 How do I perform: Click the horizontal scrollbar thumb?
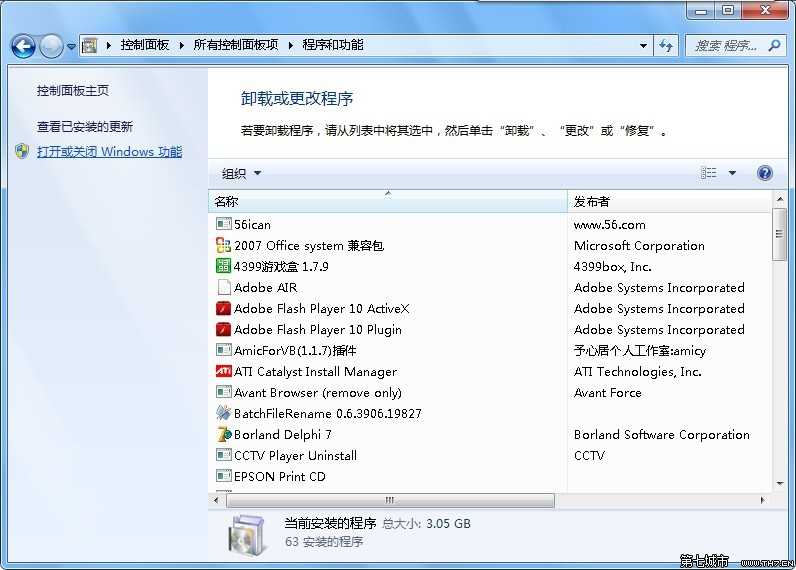click(x=390, y=500)
